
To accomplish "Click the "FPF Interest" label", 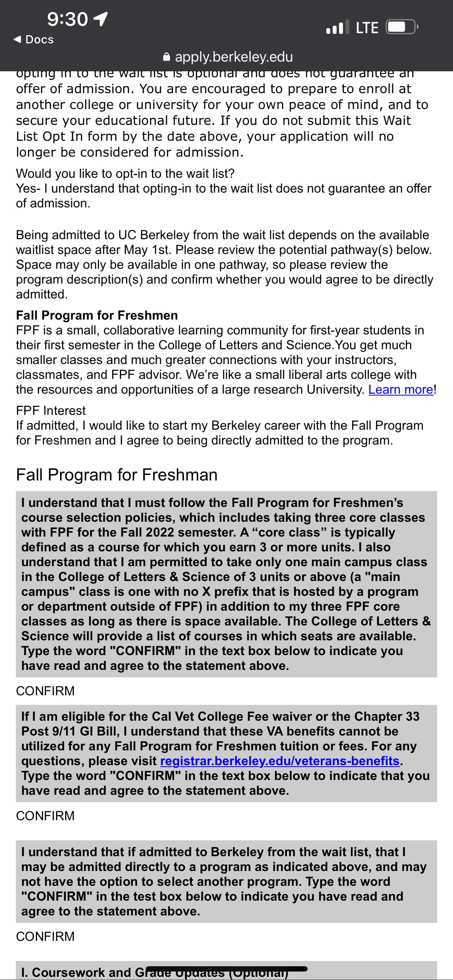I will point(50,410).
